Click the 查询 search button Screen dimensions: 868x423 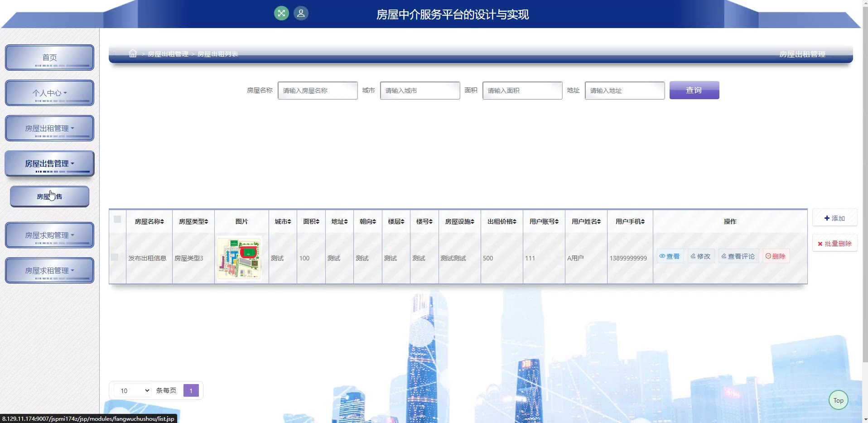[694, 90]
